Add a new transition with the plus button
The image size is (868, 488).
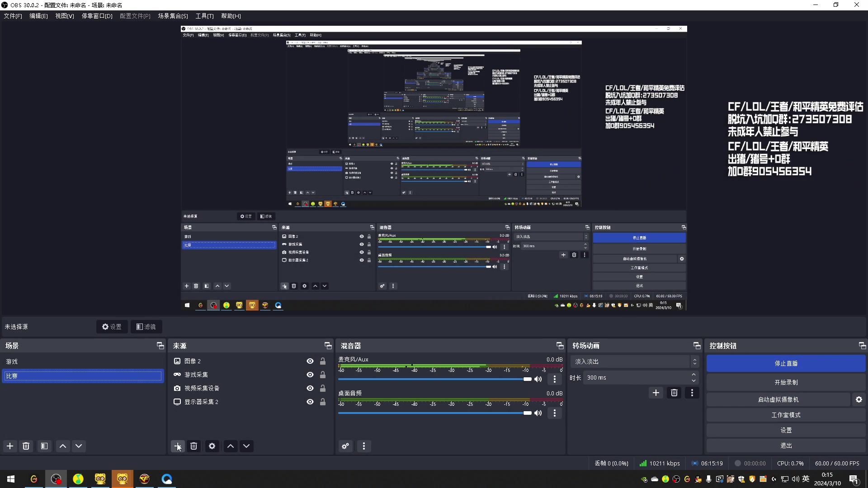[656, 393]
